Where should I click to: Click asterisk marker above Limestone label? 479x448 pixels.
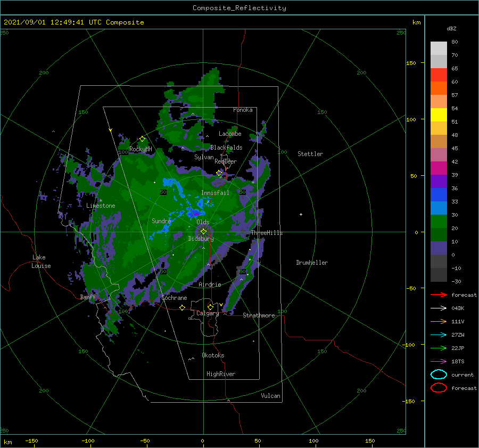click(101, 201)
